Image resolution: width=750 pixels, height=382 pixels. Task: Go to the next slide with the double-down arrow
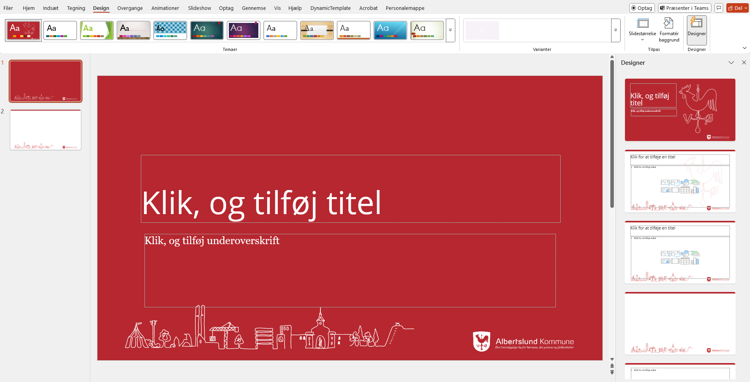(612, 371)
